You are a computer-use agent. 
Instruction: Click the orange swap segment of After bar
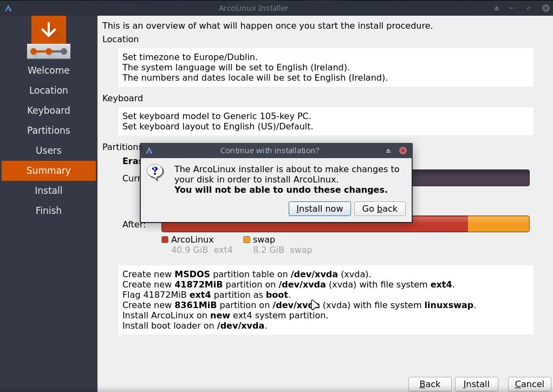click(x=499, y=224)
